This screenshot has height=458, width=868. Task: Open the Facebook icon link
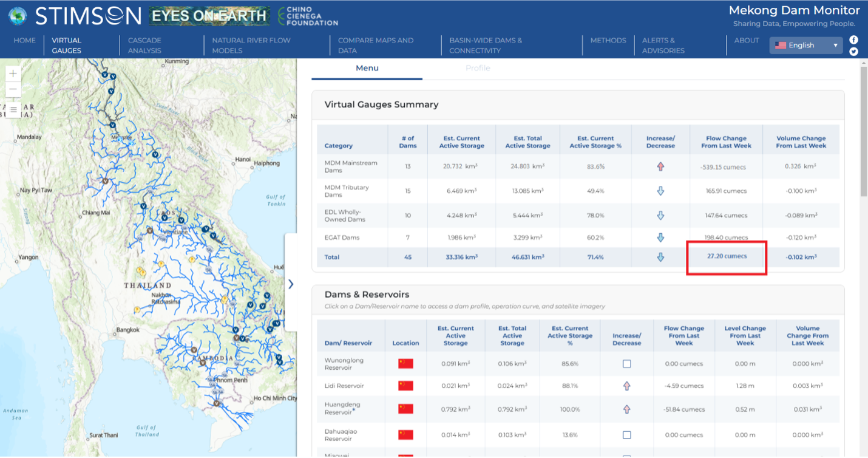coord(853,39)
